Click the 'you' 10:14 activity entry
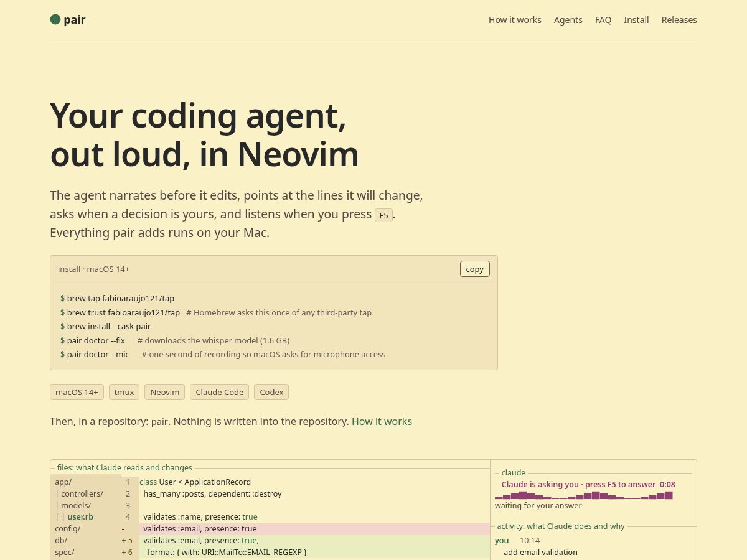Image resolution: width=747 pixels, height=560 pixels. click(x=517, y=540)
